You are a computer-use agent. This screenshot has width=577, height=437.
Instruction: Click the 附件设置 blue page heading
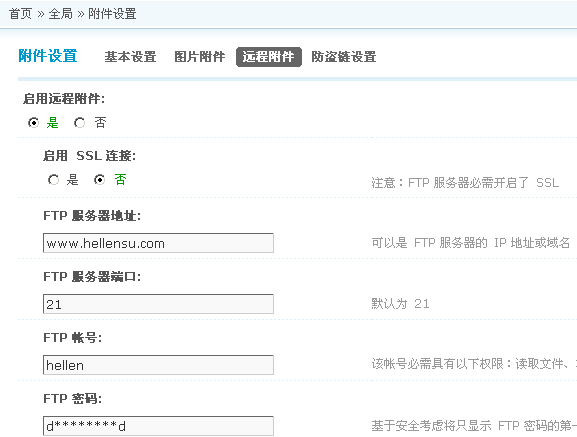[48, 56]
